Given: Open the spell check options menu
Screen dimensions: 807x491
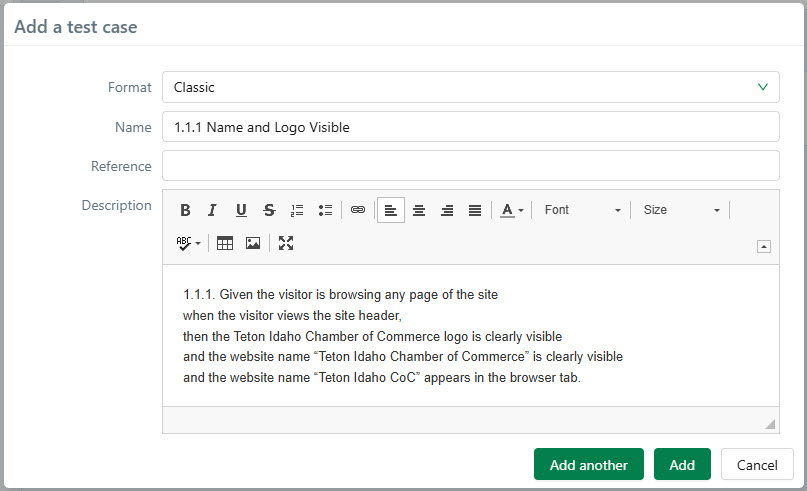Looking at the screenshot, I should point(189,243).
